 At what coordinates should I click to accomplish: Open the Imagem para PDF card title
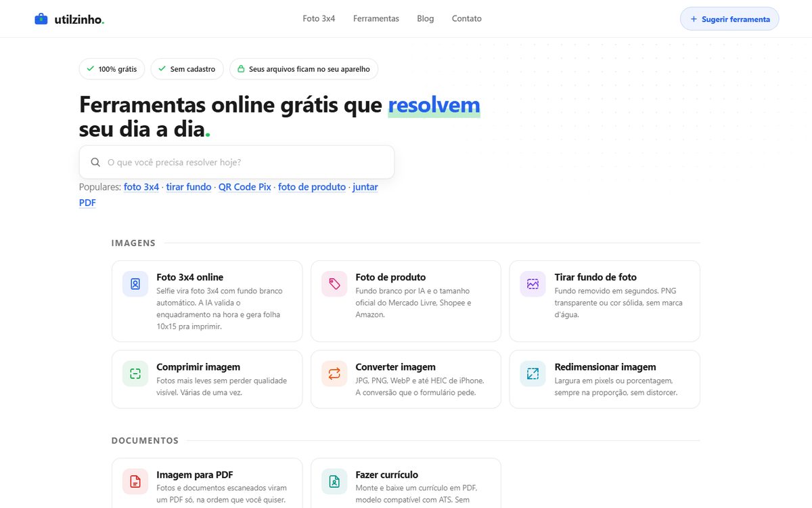click(195, 475)
